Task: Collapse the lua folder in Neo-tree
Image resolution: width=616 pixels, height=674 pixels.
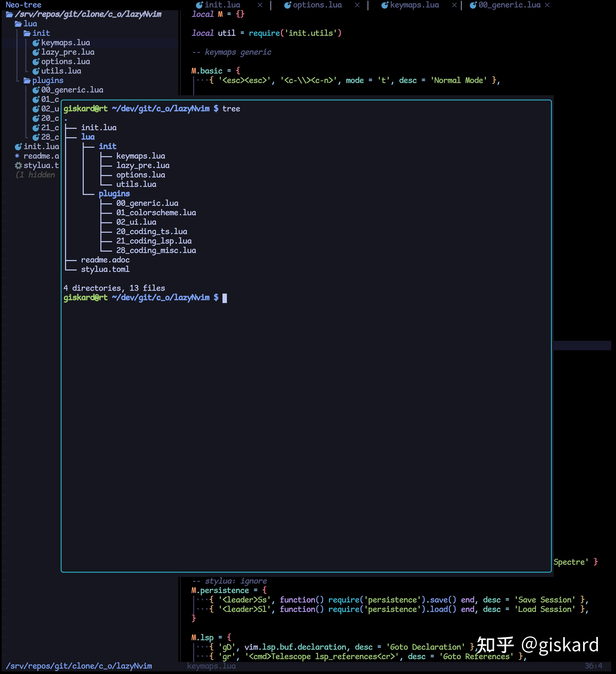Action: [31, 23]
